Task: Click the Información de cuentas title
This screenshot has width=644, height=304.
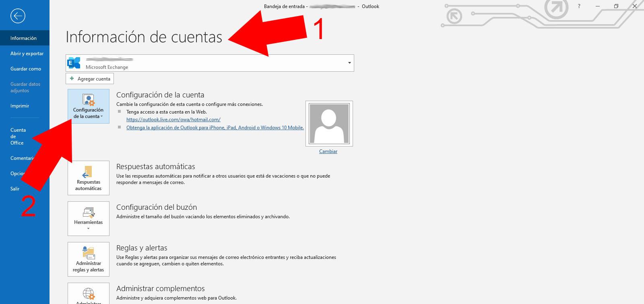Action: pyautogui.click(x=144, y=37)
